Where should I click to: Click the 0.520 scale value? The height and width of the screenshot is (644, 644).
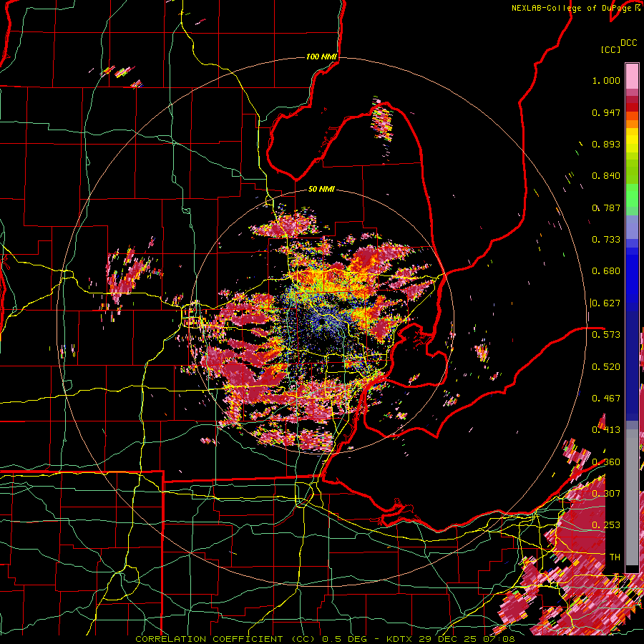(606, 367)
